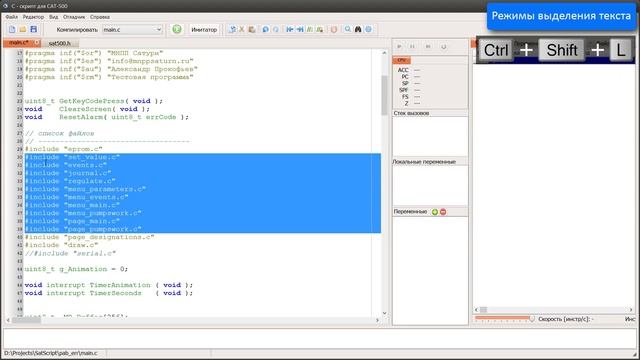Click the TimerSeconds interrupt declaration line
The image size is (640, 360).
coord(109,293)
